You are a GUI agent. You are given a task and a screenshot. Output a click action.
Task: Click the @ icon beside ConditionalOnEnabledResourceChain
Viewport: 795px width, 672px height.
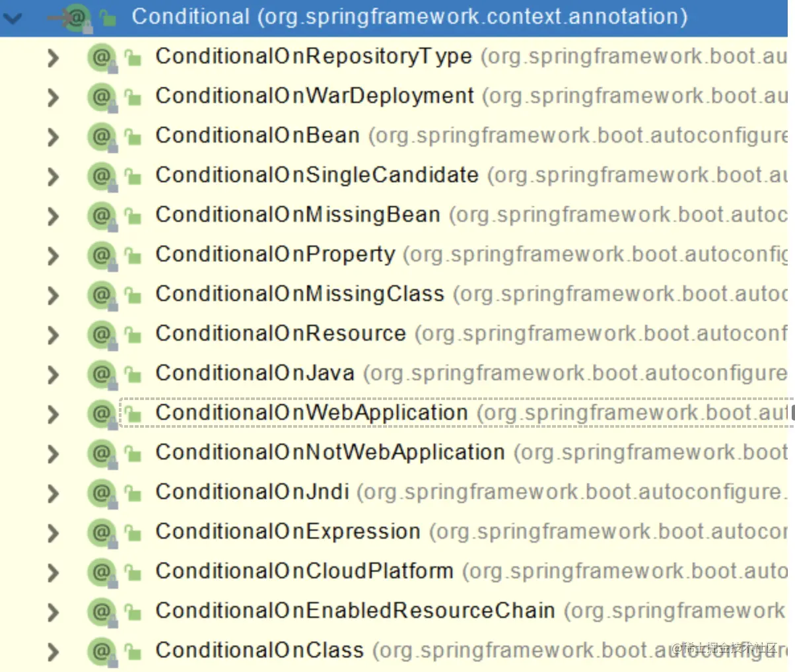(x=102, y=613)
